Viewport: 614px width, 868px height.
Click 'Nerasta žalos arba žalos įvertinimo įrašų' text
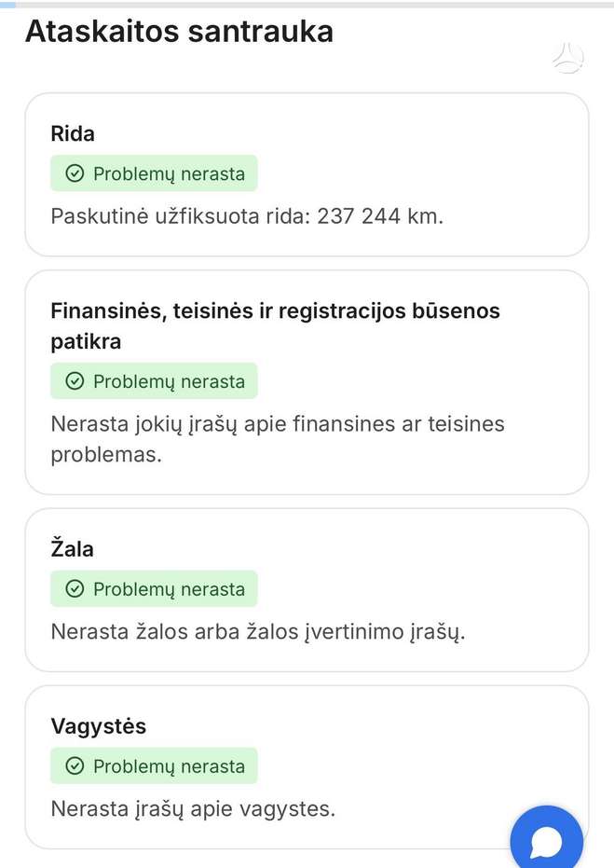tap(258, 631)
